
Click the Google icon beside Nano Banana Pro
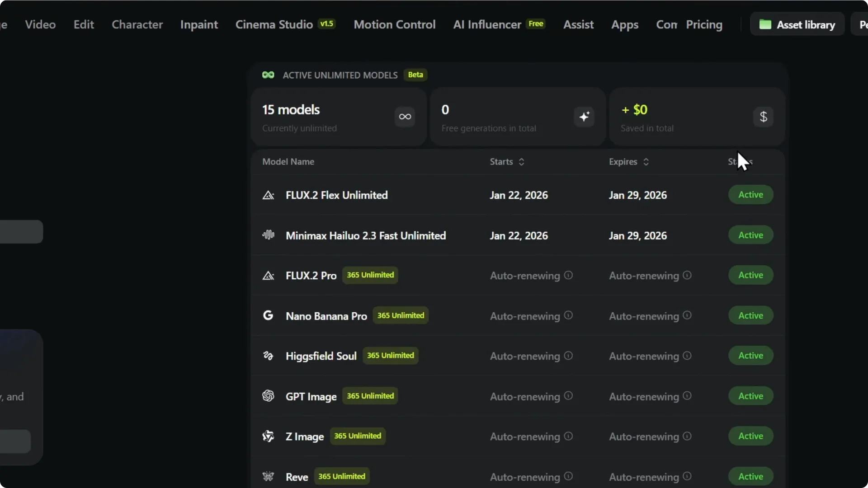point(268,315)
